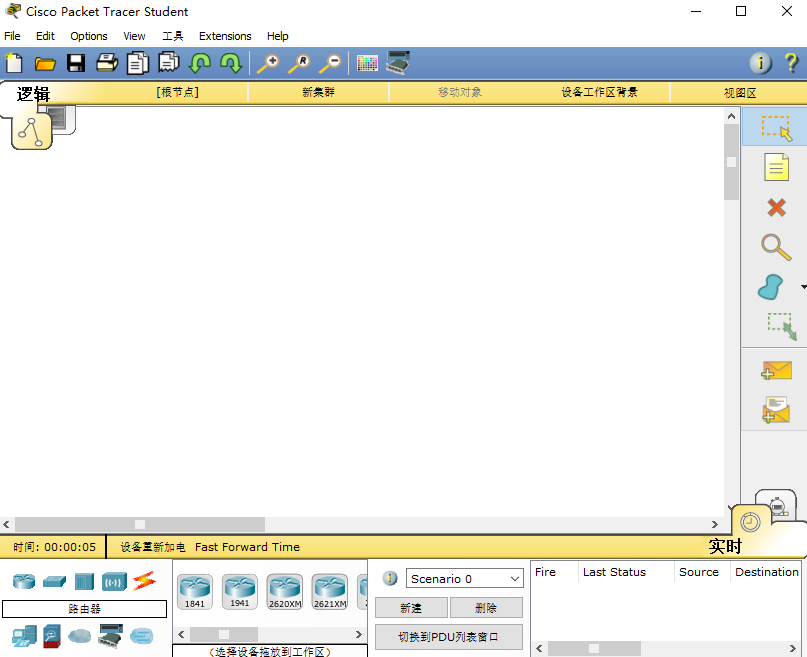Screen dimensions: 807x657
Task: Click the [根节点] root button
Action: pos(178,92)
